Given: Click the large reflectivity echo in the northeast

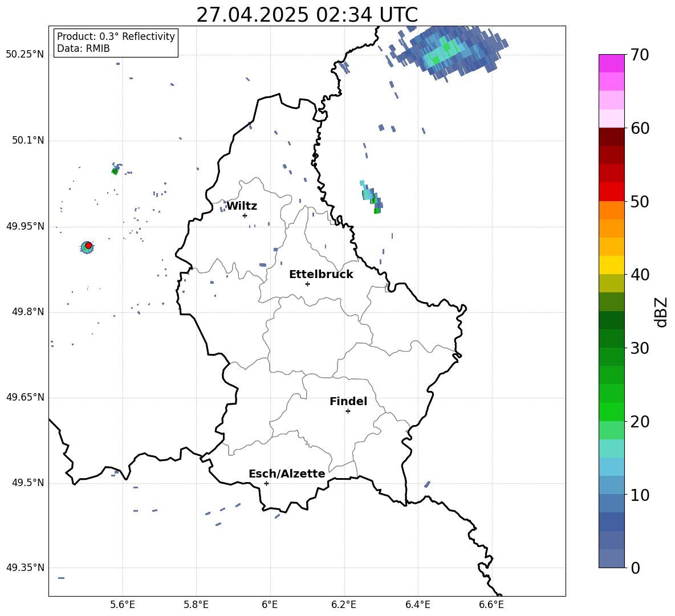Looking at the screenshot, I should (450, 52).
